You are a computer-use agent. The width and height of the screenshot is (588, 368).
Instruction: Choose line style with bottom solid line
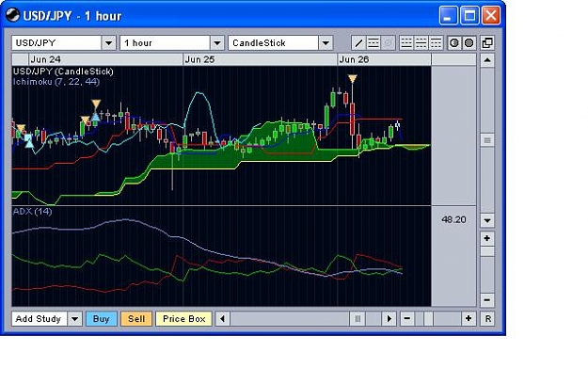click(406, 43)
